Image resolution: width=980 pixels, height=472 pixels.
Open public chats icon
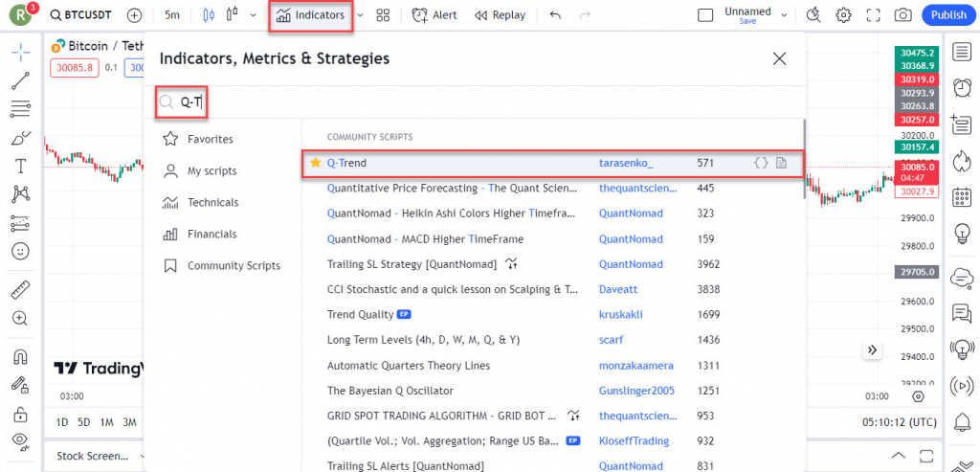click(960, 277)
